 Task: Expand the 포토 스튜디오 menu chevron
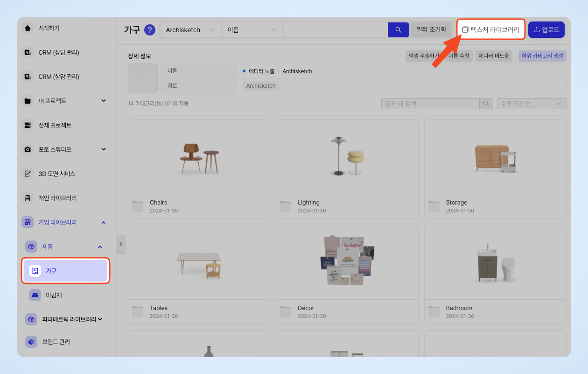point(104,149)
